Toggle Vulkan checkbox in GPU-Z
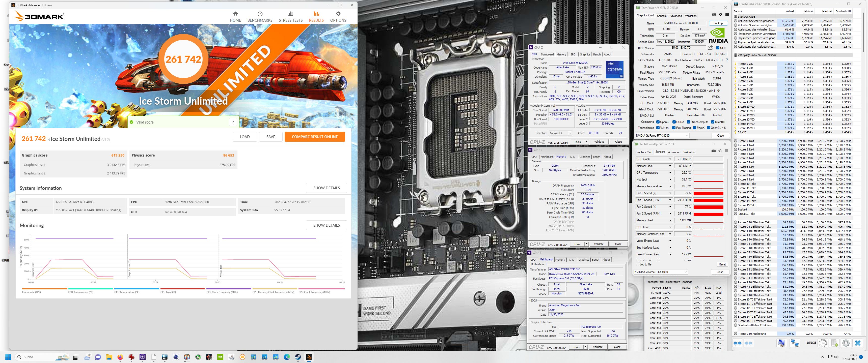Screen dimensions: 868x363 point(658,128)
